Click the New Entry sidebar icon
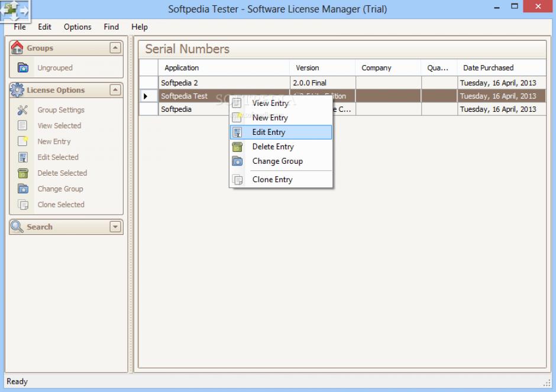Viewport: 556px width, 392px height. pyautogui.click(x=22, y=141)
